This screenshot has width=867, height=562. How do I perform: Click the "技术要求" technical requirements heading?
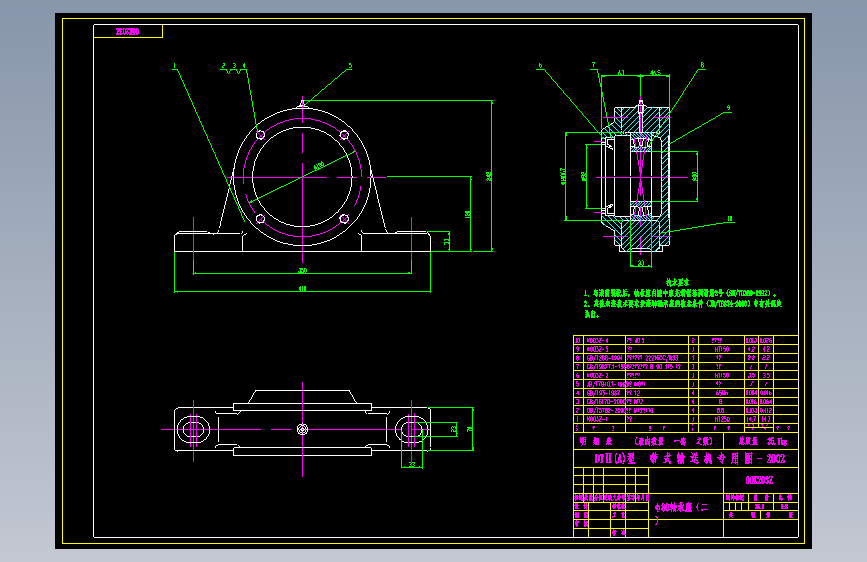click(x=677, y=282)
